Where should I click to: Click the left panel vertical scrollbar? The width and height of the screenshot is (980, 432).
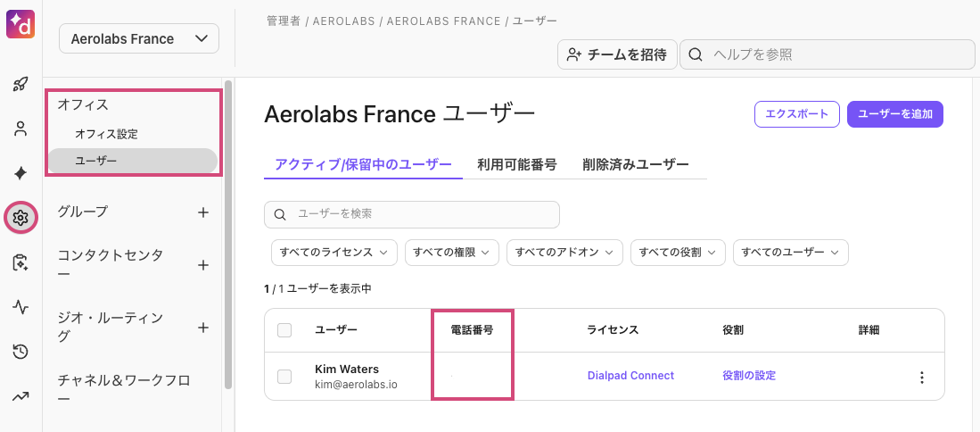[229, 234]
